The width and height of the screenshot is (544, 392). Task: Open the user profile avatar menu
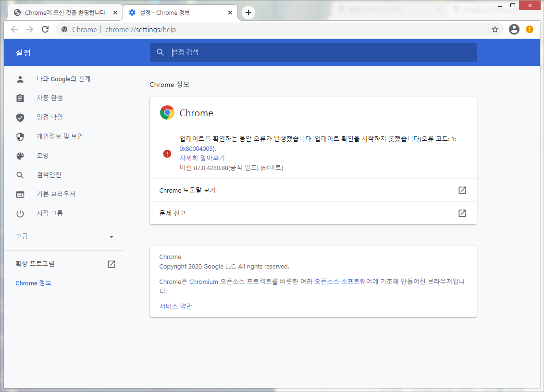pos(514,29)
